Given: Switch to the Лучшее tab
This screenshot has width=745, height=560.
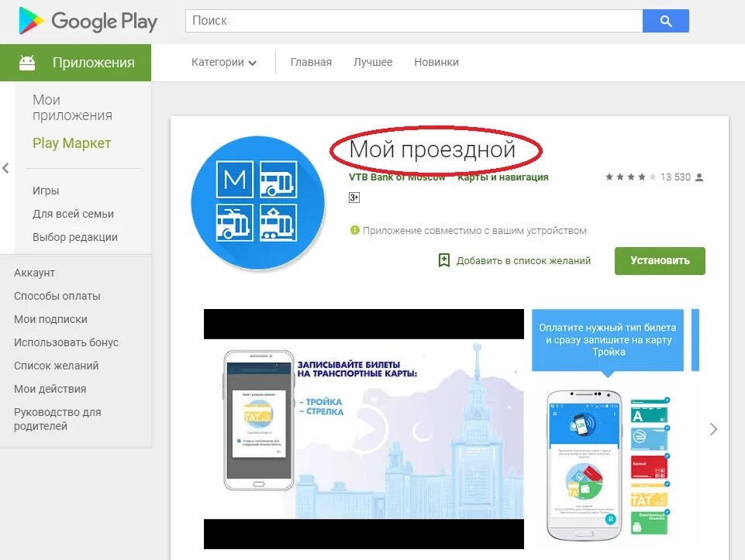Looking at the screenshot, I should pyautogui.click(x=373, y=62).
